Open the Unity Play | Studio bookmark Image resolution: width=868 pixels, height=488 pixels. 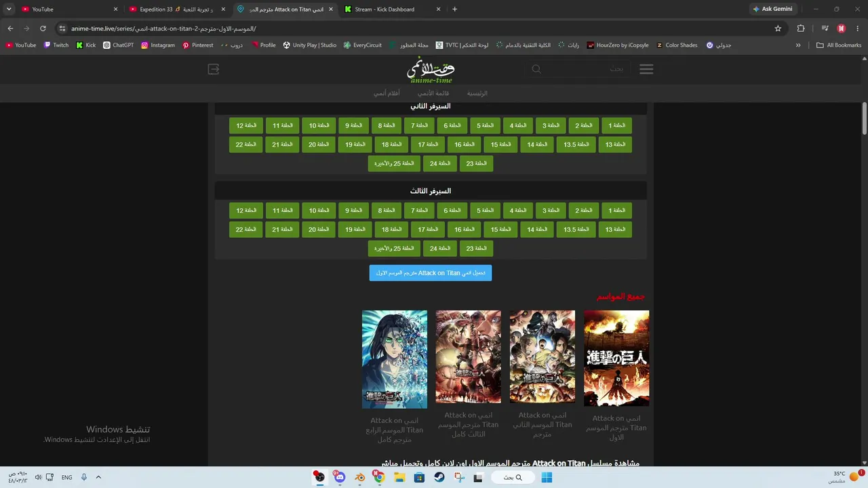(310, 45)
